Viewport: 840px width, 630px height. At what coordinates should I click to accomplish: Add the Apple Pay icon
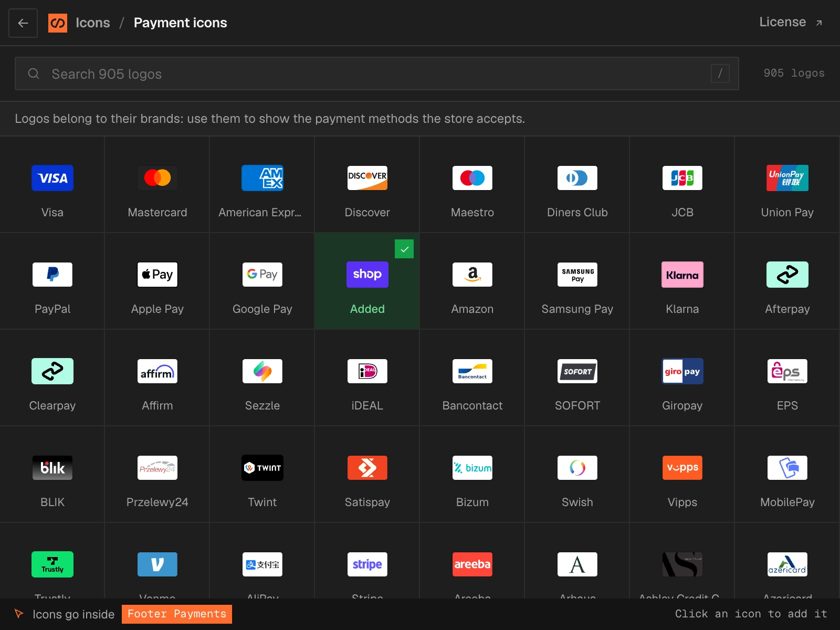tap(157, 281)
